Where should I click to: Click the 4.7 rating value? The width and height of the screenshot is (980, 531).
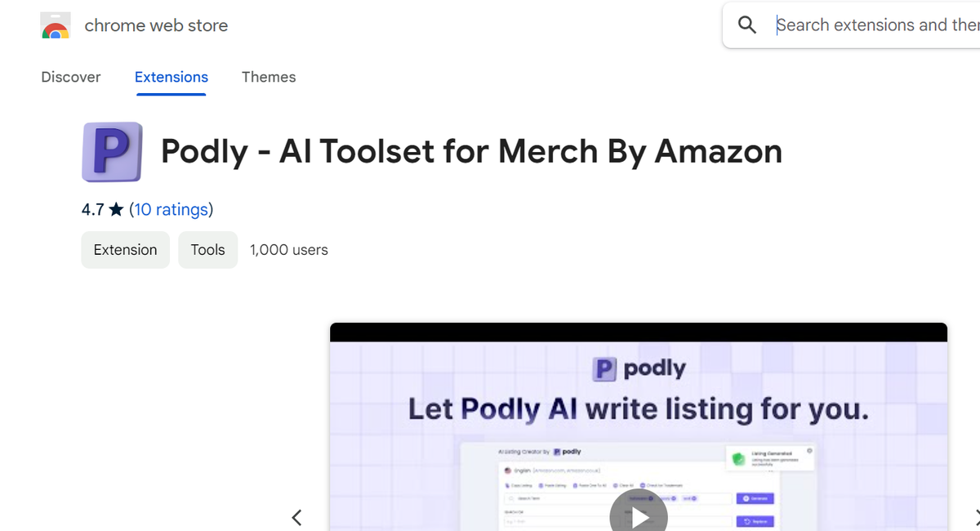coord(91,209)
